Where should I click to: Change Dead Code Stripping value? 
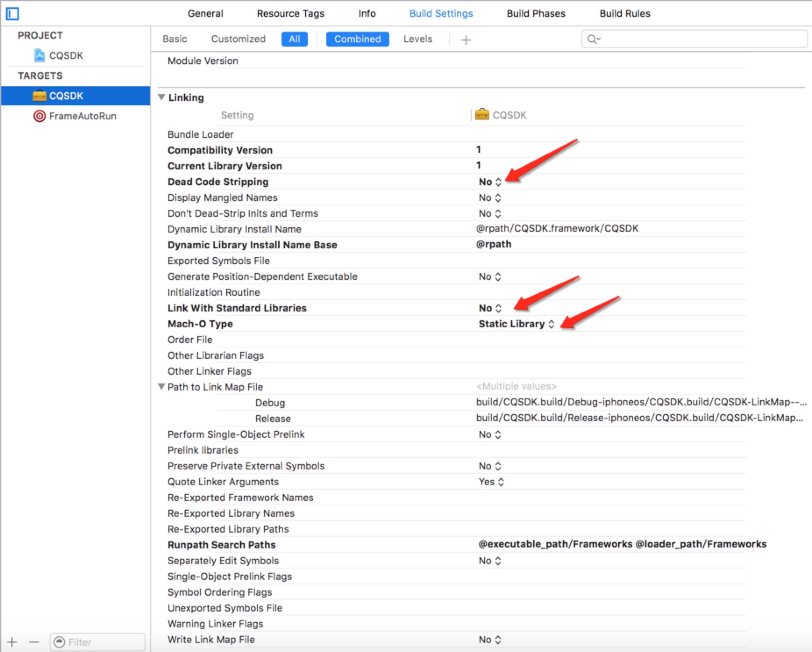(490, 182)
